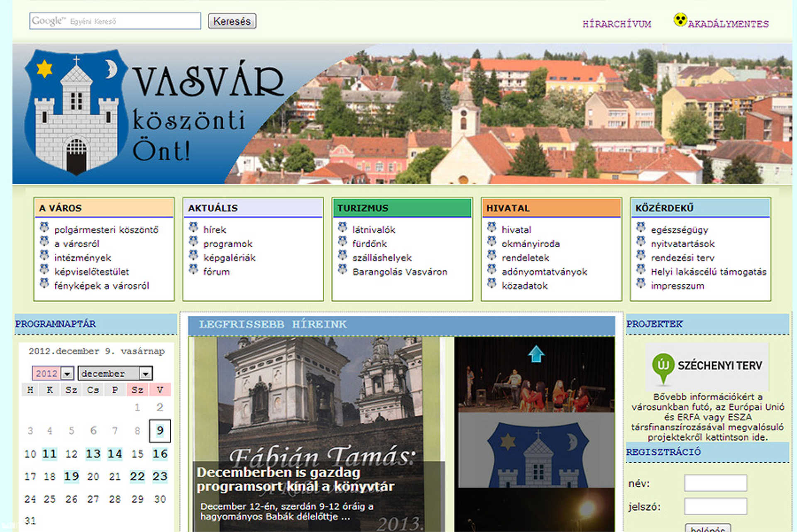Select December 11 in the calendar

click(49, 454)
